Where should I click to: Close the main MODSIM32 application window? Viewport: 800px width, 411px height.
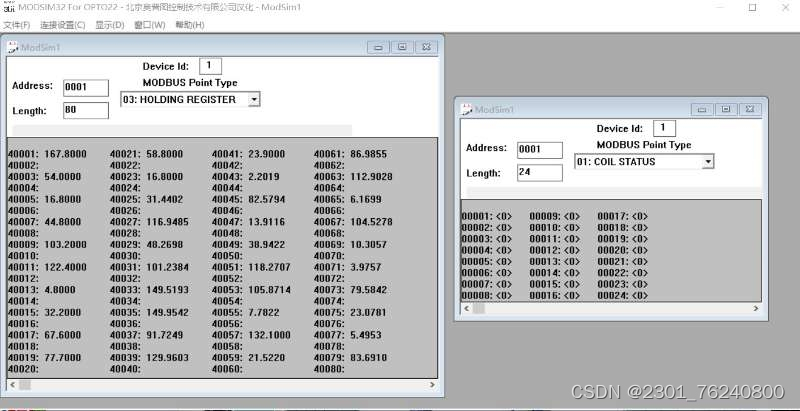pos(785,8)
